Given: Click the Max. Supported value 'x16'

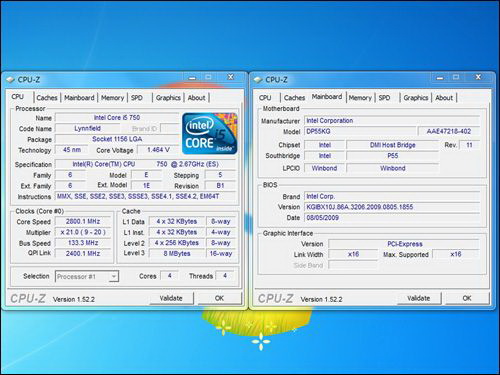Looking at the screenshot, I should point(456,254).
